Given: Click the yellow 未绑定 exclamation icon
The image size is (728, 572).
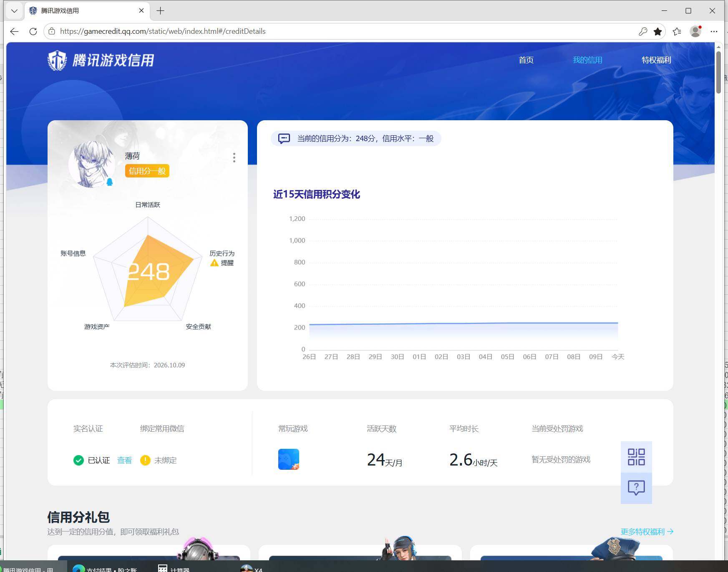Looking at the screenshot, I should click(145, 460).
